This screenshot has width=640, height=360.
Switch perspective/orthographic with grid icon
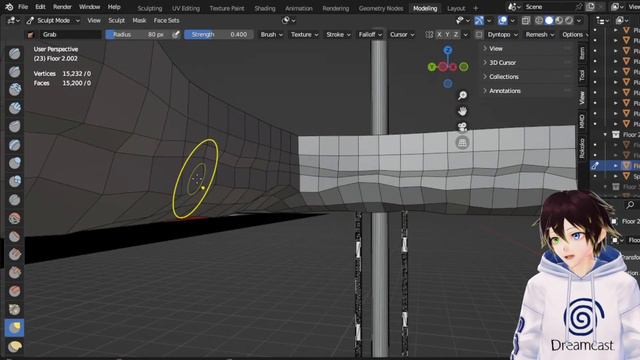[462, 143]
